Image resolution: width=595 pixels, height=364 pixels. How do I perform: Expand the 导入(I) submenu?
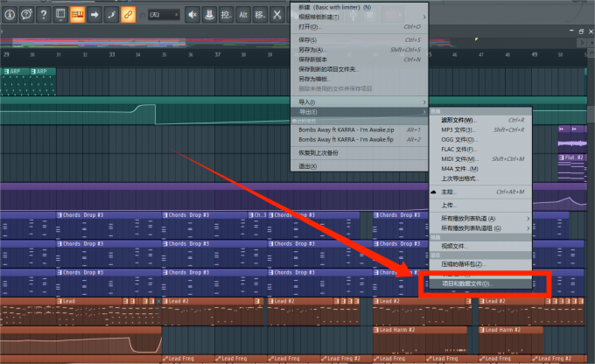click(359, 102)
